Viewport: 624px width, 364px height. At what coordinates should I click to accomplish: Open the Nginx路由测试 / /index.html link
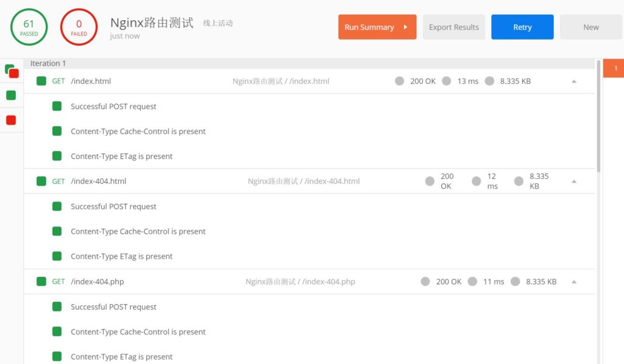tap(280, 81)
